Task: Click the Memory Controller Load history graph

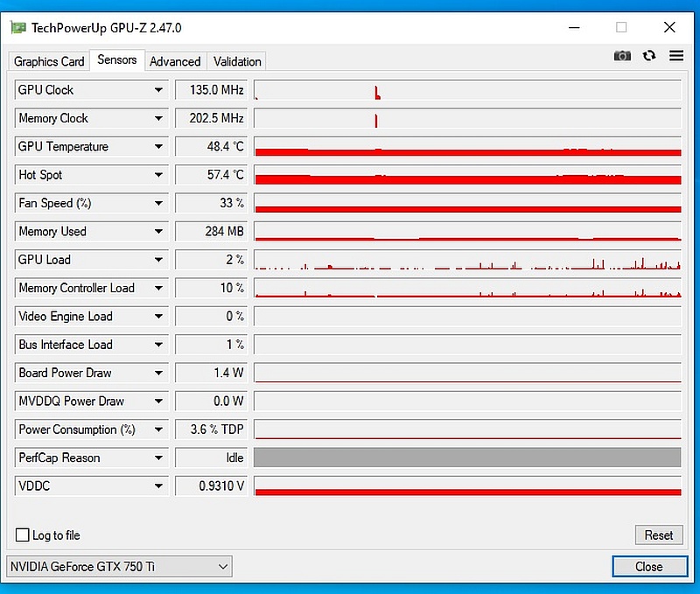Action: point(467,288)
